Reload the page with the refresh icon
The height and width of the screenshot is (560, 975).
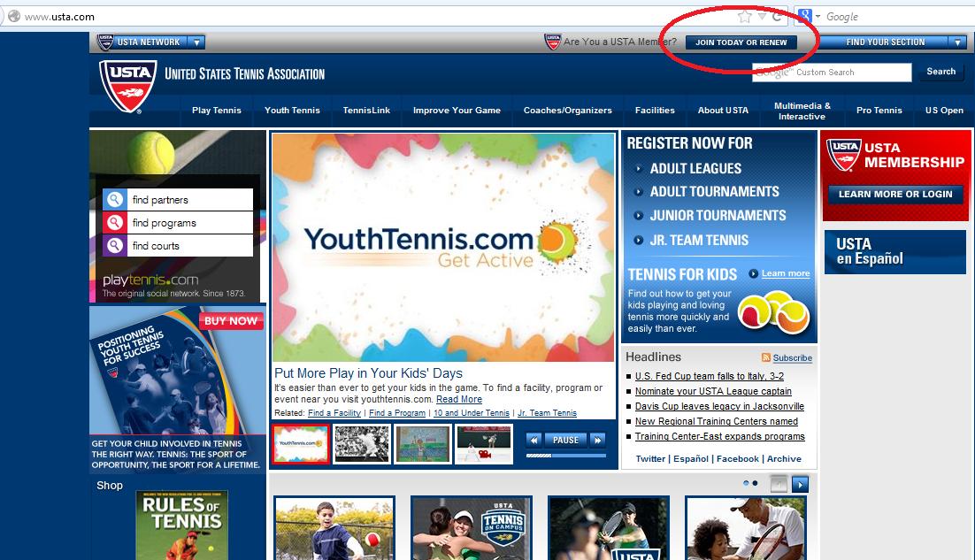point(776,17)
